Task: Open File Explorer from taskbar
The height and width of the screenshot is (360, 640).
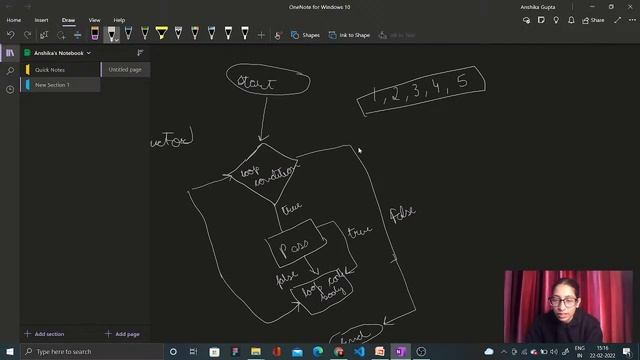Action: pos(256,351)
